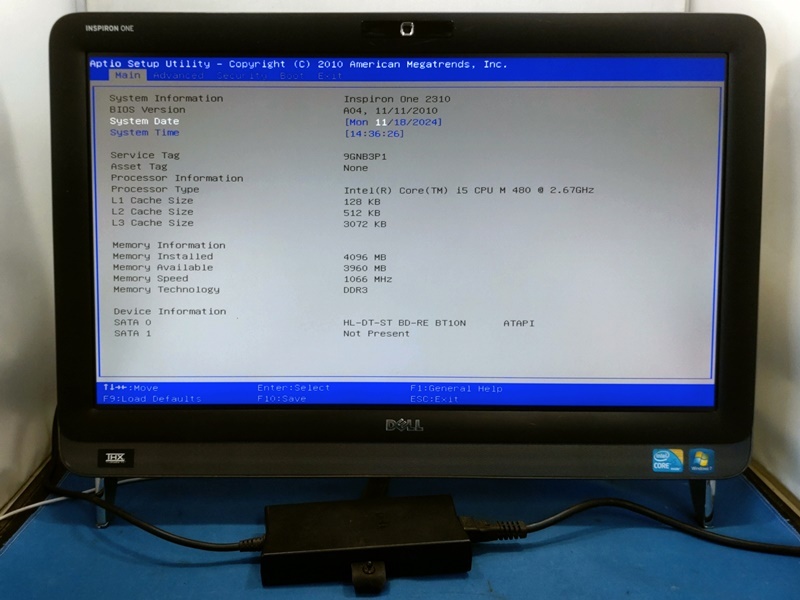
Task: Click the 4096 MB memory value
Action: (x=365, y=257)
